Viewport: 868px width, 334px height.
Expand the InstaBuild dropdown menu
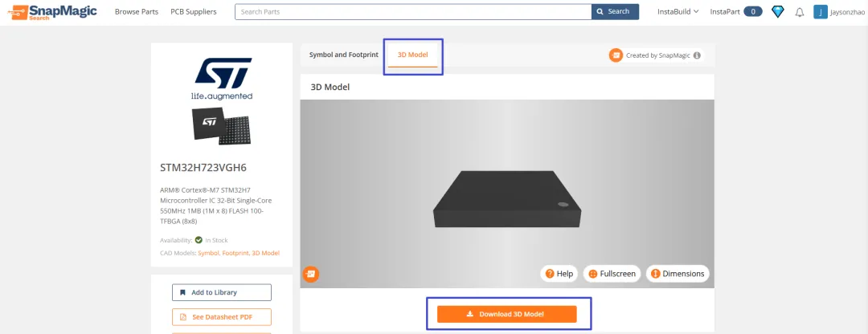678,11
